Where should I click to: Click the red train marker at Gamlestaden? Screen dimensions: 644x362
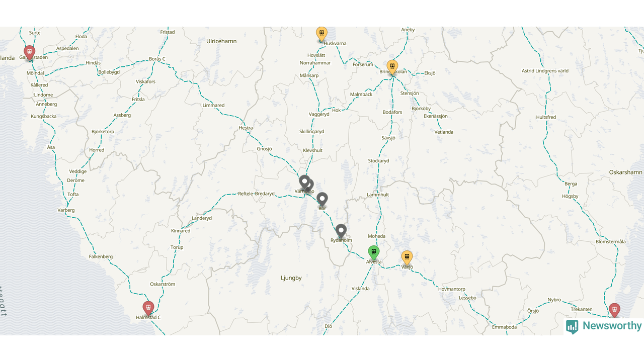click(x=30, y=52)
